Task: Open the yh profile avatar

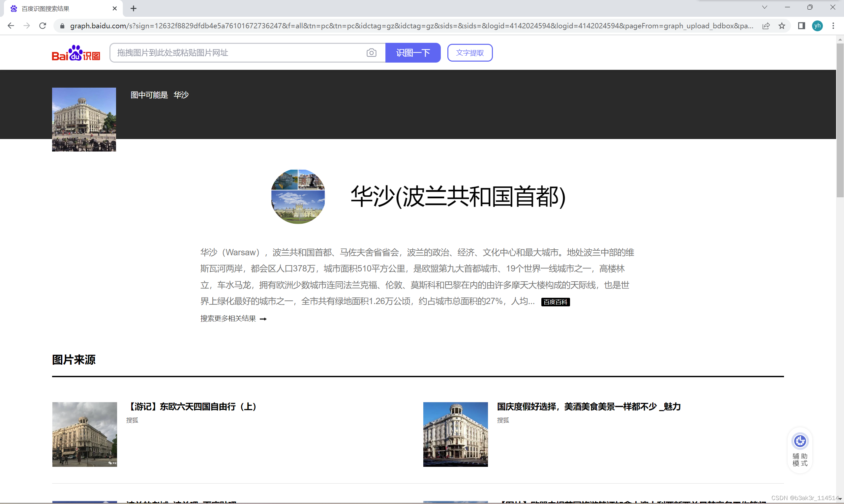Action: pyautogui.click(x=817, y=26)
